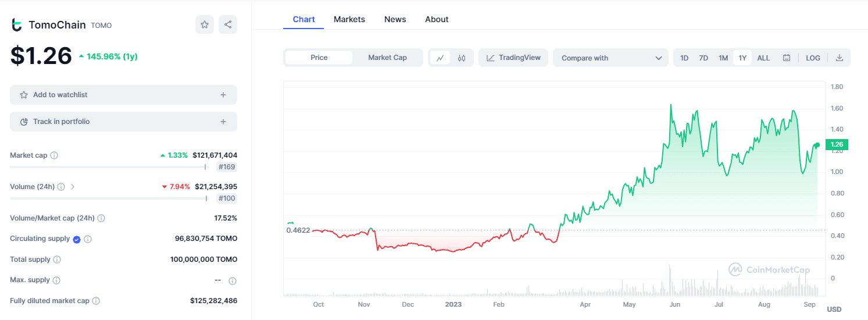This screenshot has height=320, width=868.
Task: Click Circulating supply info icon
Action: pyautogui.click(x=88, y=239)
